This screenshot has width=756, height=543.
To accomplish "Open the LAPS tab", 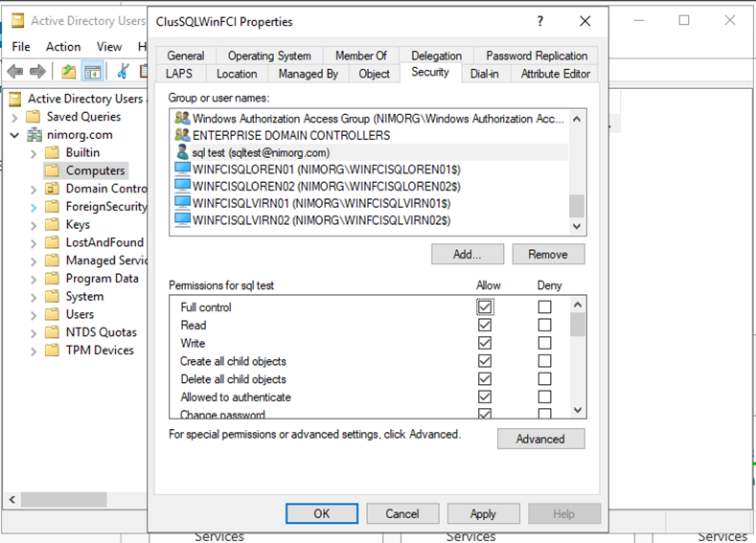I will 179,74.
